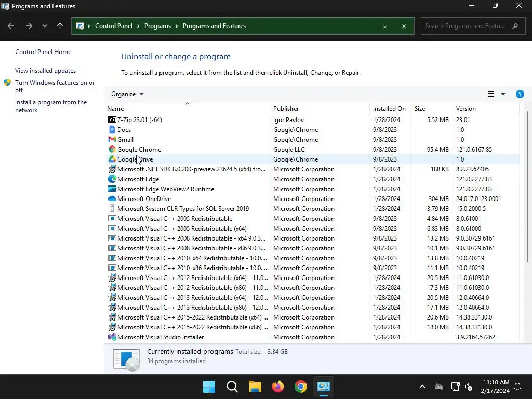Open the Windows Start menu
The height and width of the screenshot is (399, 532).
tap(209, 387)
